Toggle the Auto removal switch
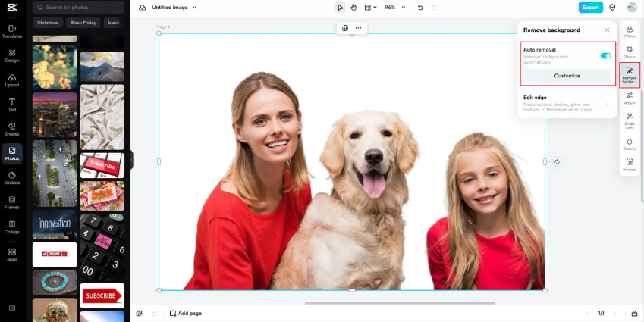644x322 pixels. tap(606, 56)
